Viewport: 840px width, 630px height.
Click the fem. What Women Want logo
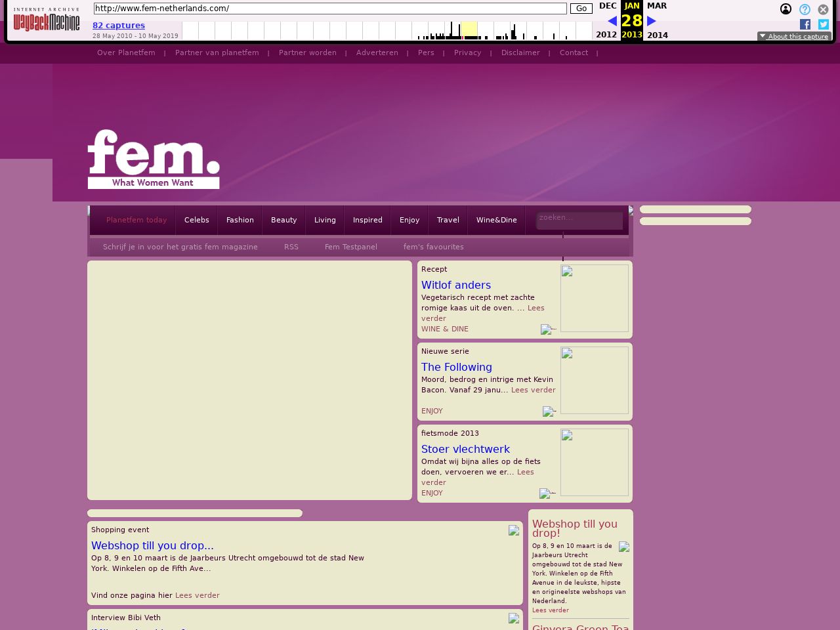(x=154, y=159)
